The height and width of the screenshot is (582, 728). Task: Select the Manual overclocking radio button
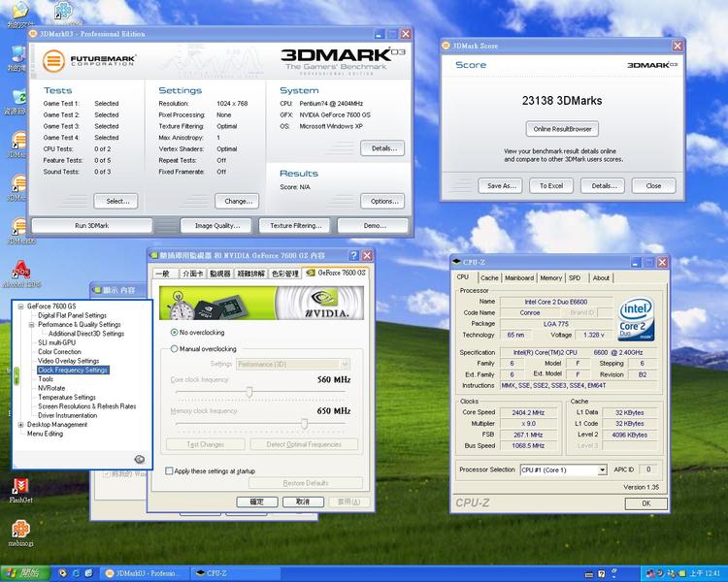174,348
